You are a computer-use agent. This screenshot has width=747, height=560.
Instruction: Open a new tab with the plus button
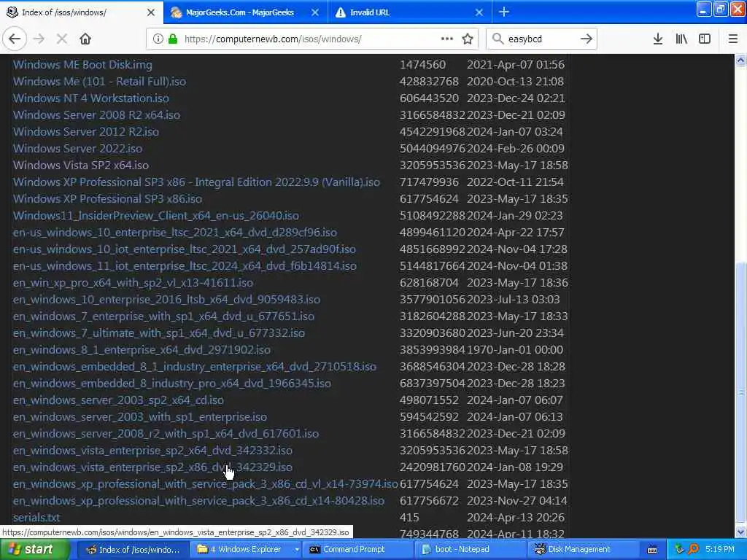504,12
